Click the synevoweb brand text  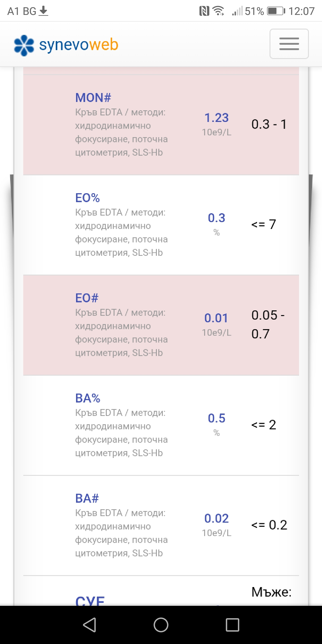pos(79,45)
